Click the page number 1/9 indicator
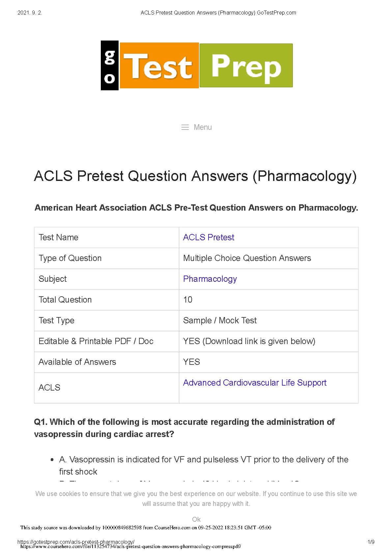 click(371, 542)
